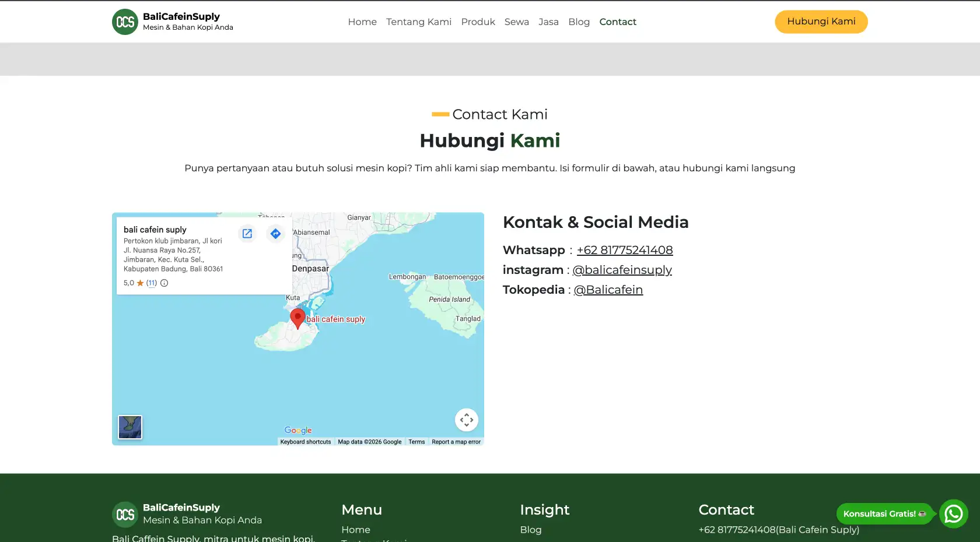Screen dimensions: 980x542
Task: Click the footer Contact heading
Action: (726, 510)
